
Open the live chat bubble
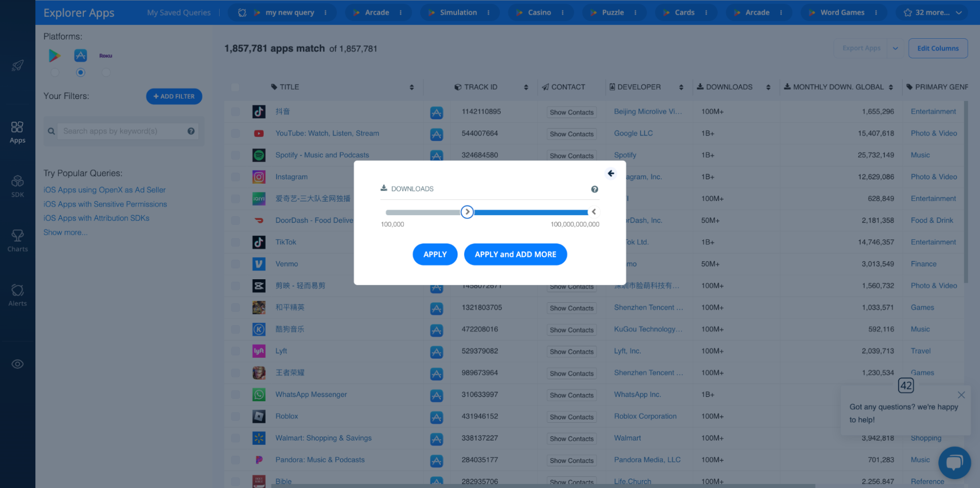pos(955,463)
